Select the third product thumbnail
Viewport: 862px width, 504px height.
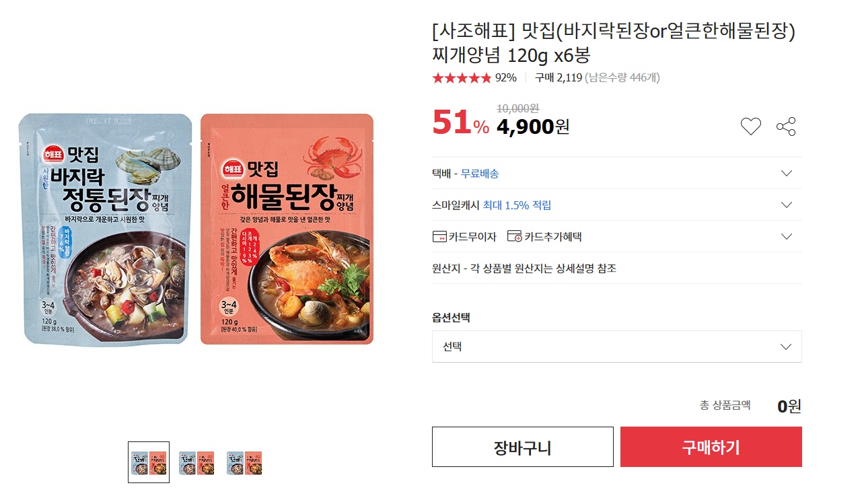(244, 462)
